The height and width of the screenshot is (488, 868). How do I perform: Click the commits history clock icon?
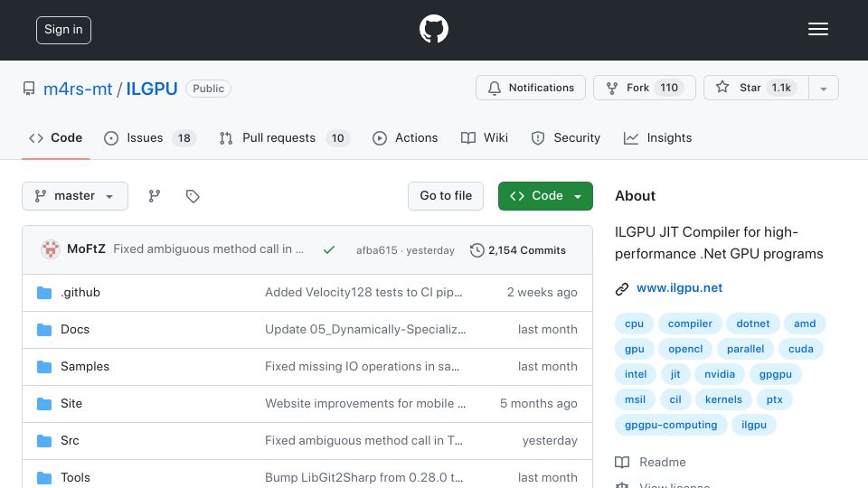476,250
